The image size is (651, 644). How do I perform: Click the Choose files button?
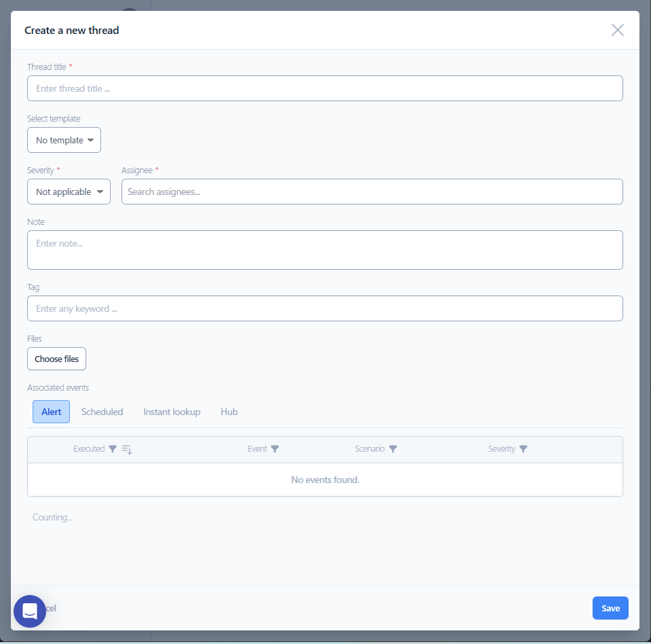(57, 359)
